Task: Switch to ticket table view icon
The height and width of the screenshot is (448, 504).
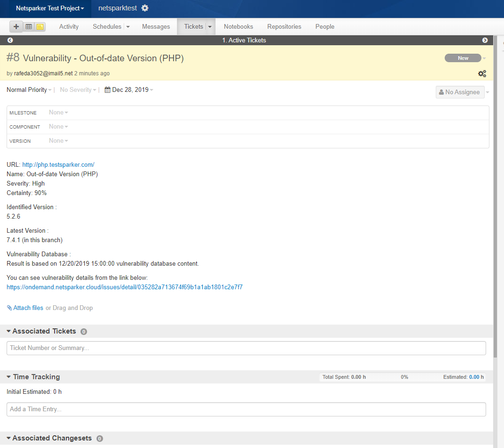Action: click(28, 26)
